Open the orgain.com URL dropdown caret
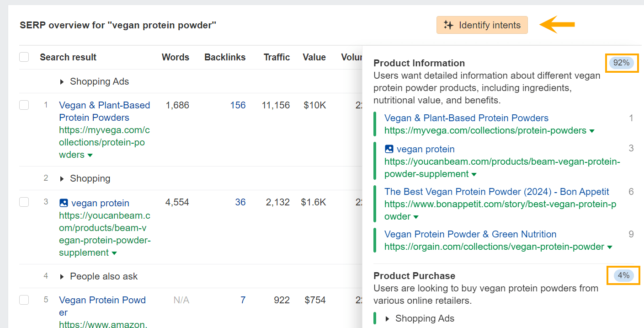Image resolution: width=644 pixels, height=328 pixels. click(x=610, y=247)
